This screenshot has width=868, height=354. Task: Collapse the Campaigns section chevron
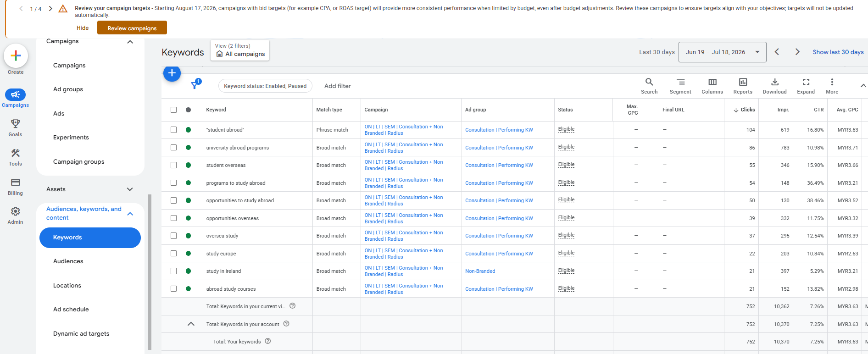pos(130,42)
